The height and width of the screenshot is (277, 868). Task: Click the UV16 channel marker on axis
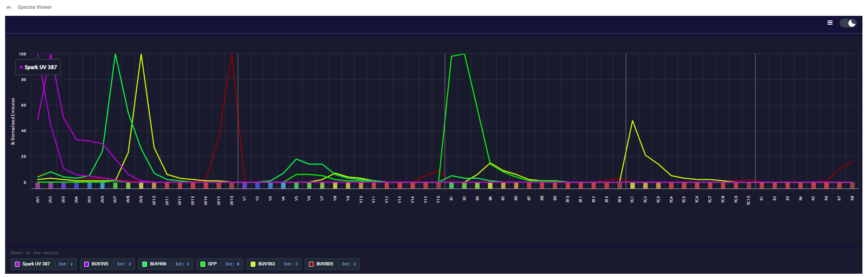point(232,185)
